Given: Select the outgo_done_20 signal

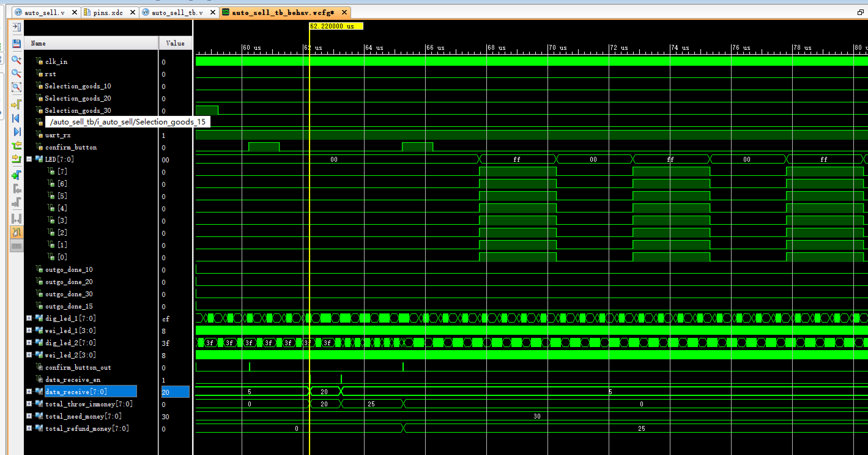Looking at the screenshot, I should (x=69, y=282).
